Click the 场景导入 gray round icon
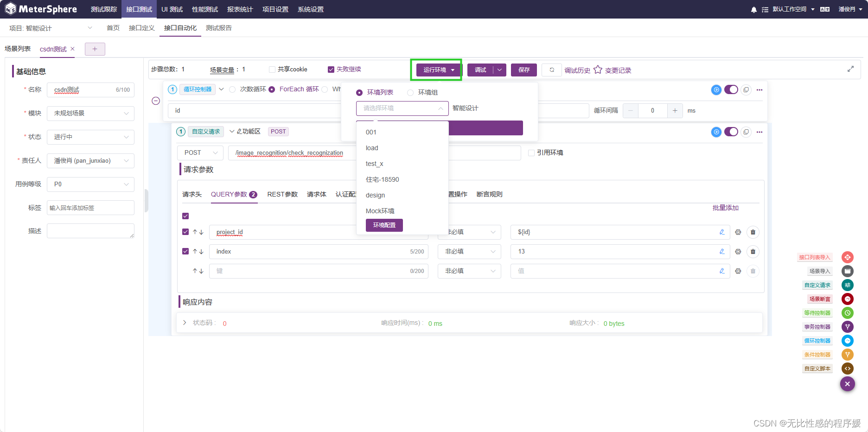Screen dimensions: 868x432 coord(848,271)
